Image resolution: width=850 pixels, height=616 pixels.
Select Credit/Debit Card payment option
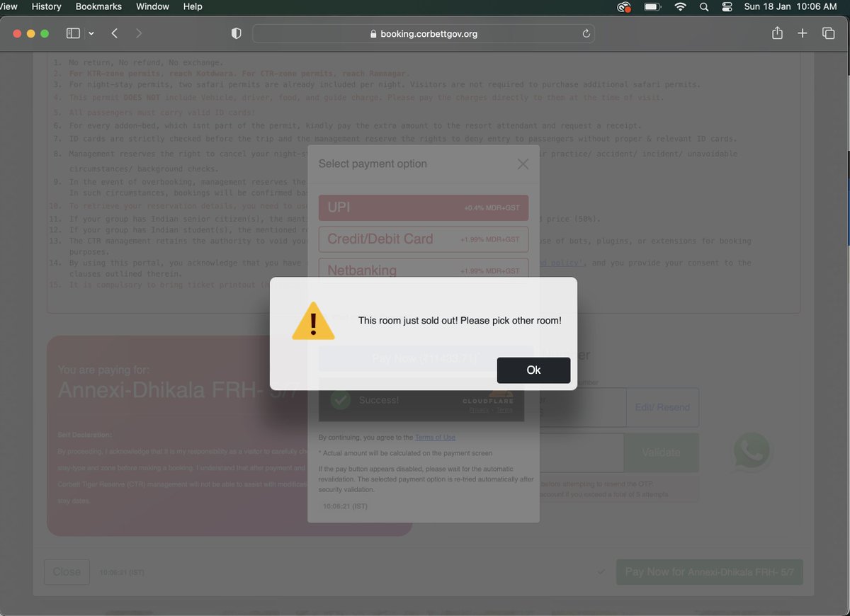(424, 239)
